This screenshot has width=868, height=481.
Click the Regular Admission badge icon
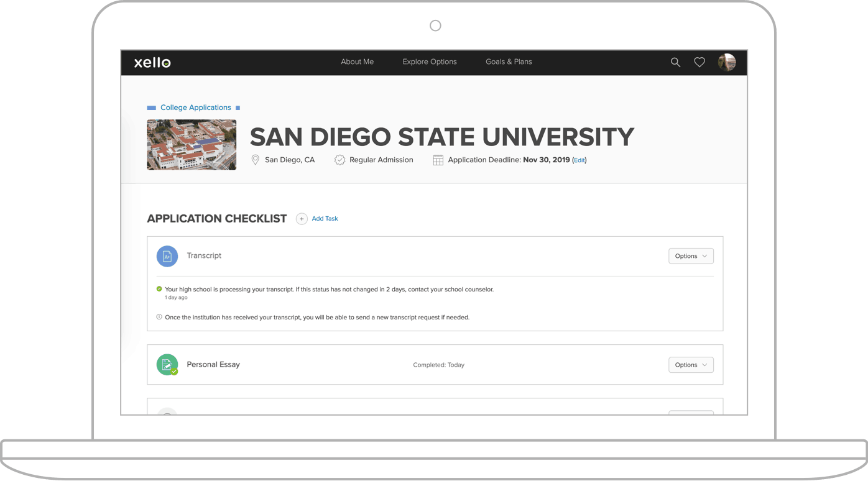click(339, 160)
